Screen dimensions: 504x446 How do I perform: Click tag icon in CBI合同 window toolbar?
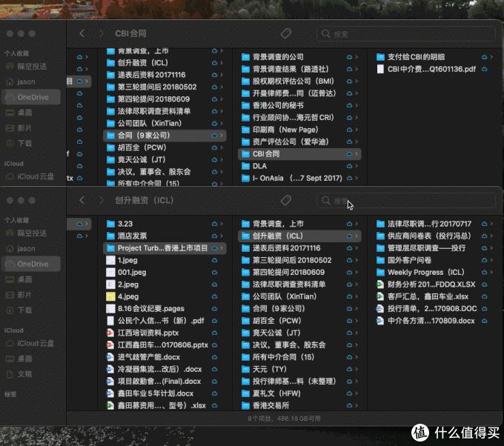(286, 33)
